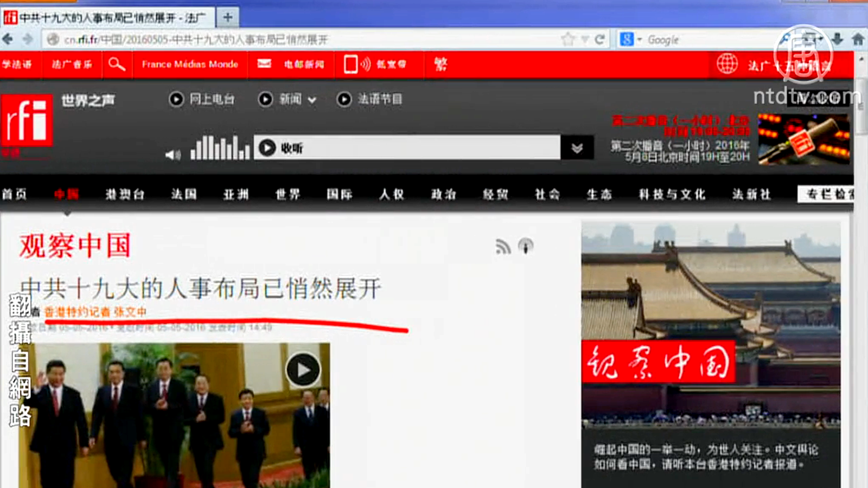Mute the radio player speaker icon
868x488 pixels.
[173, 155]
